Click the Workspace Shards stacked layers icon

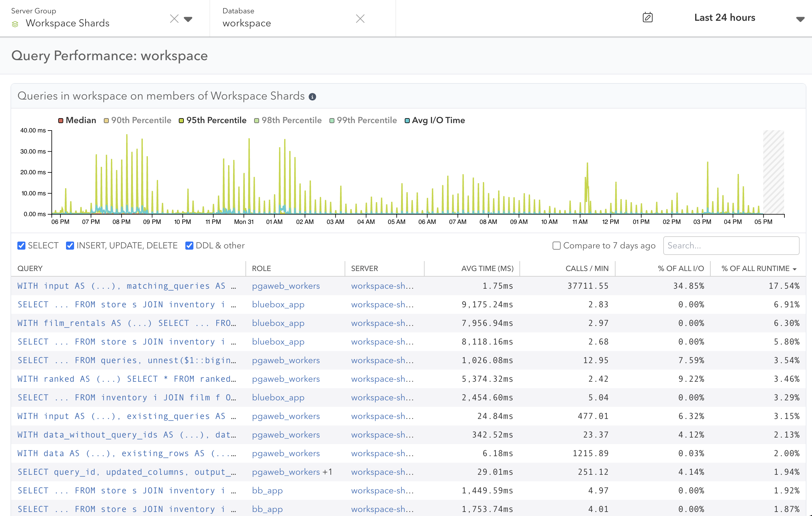(15, 24)
